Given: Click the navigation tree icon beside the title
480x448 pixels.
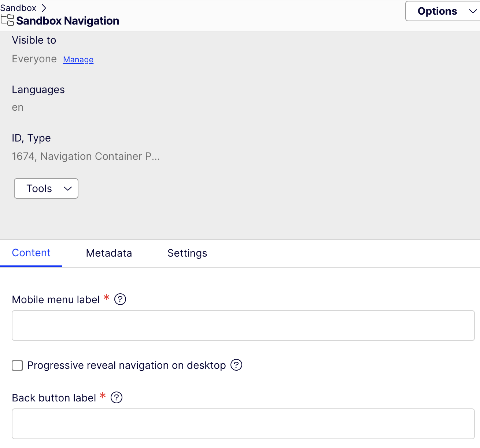Looking at the screenshot, I should point(7,20).
